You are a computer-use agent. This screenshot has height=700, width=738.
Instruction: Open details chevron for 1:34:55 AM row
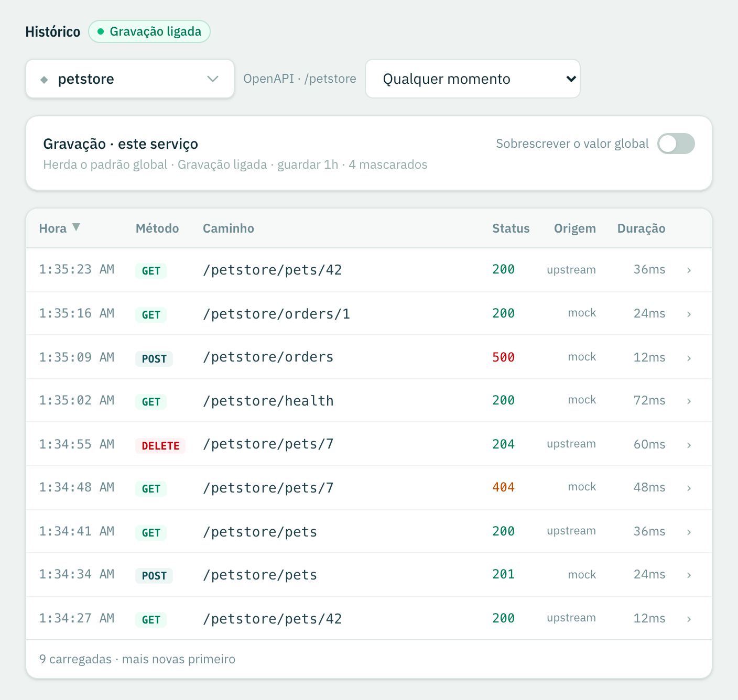click(x=689, y=445)
